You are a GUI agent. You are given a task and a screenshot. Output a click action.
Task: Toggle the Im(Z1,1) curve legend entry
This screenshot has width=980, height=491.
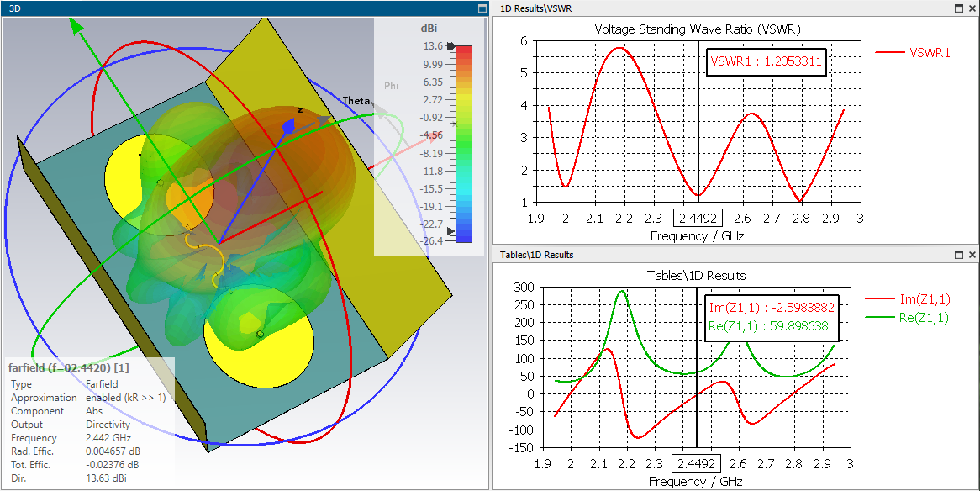pyautogui.click(x=906, y=299)
